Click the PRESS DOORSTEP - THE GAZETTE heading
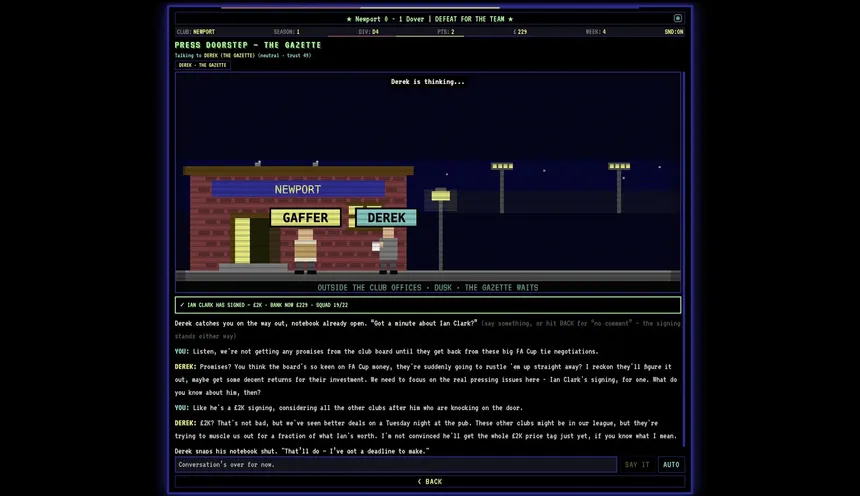Image resolution: width=860 pixels, height=496 pixels. pos(248,45)
